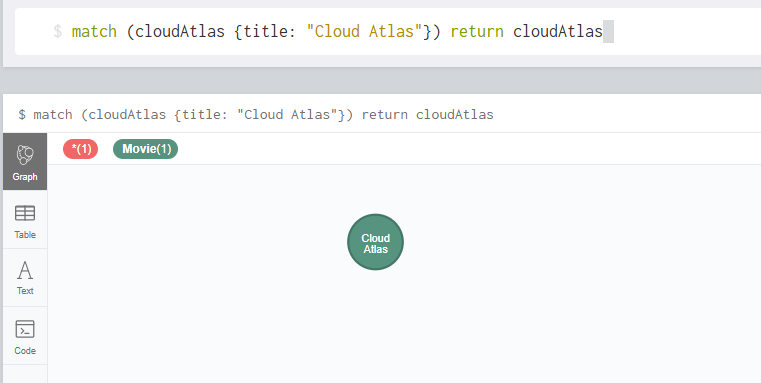Click the return keyword in the editor
Screen dimensions: 761x383
pyautogui.click(x=477, y=32)
